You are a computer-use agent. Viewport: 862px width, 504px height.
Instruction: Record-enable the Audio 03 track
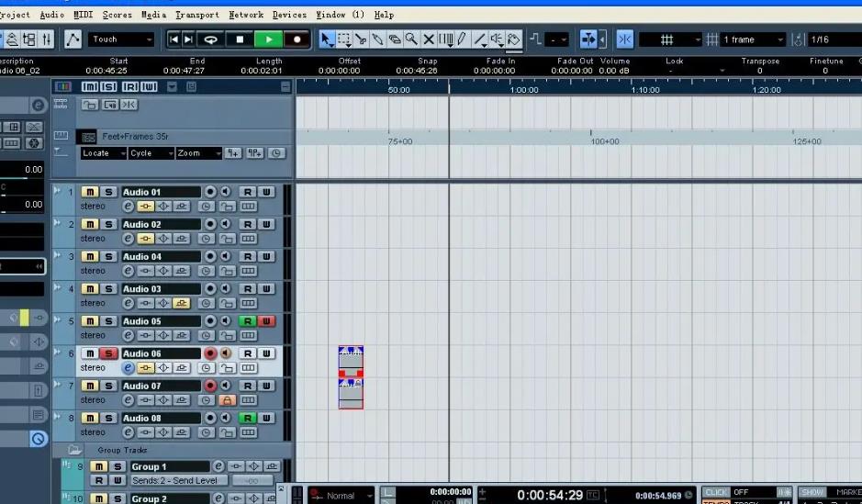point(210,288)
